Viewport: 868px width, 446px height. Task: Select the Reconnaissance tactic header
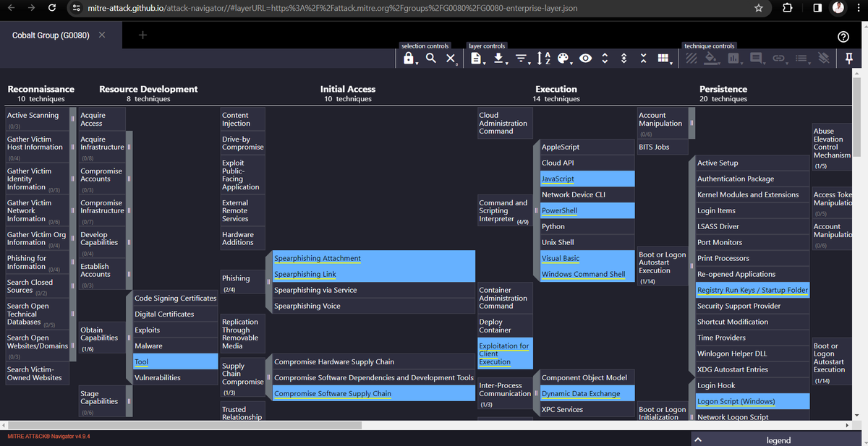point(41,89)
